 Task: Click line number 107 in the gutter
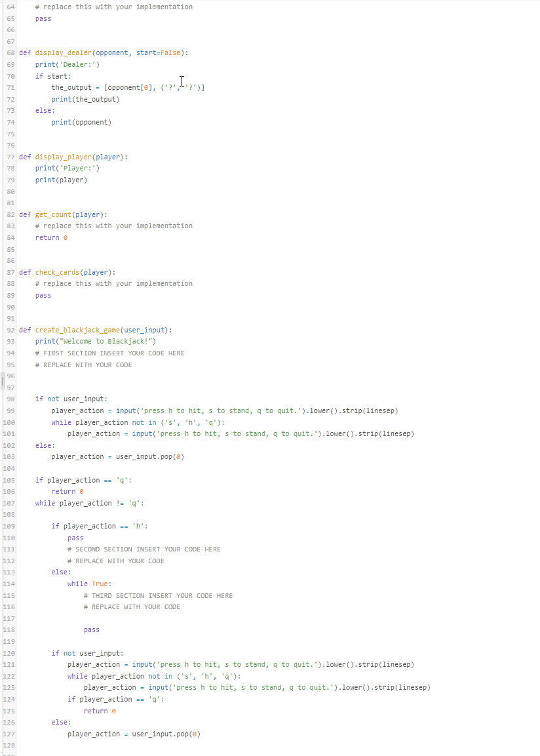tap(10, 503)
